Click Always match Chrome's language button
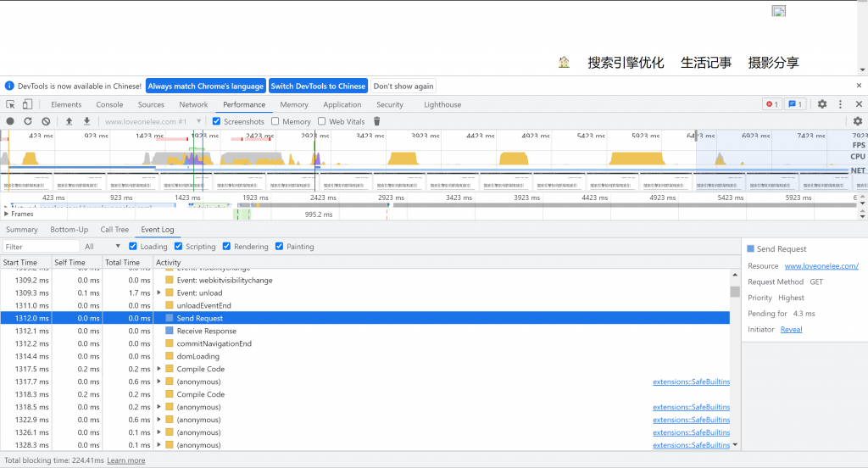Image resolution: width=868 pixels, height=468 pixels. pyautogui.click(x=205, y=86)
